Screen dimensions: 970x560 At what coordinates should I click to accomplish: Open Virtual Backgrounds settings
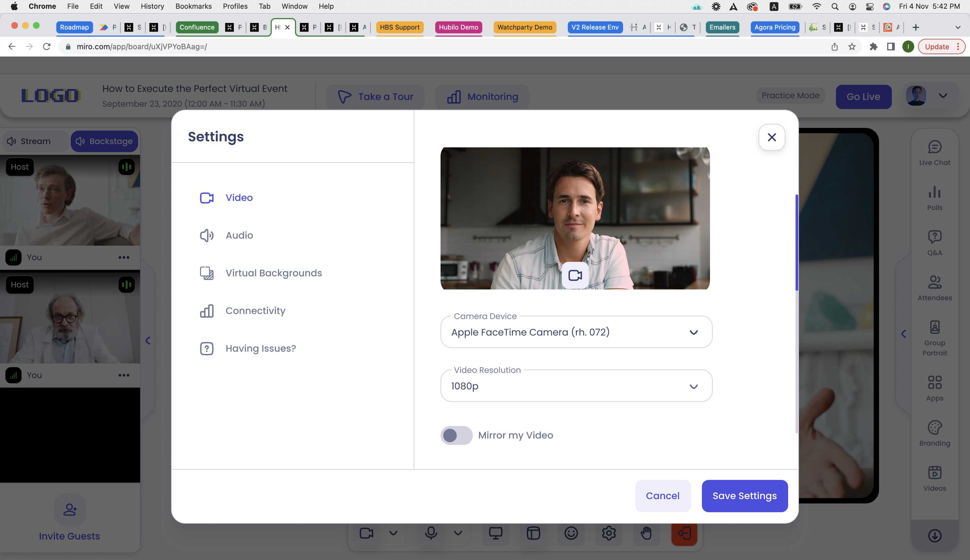pyautogui.click(x=261, y=273)
